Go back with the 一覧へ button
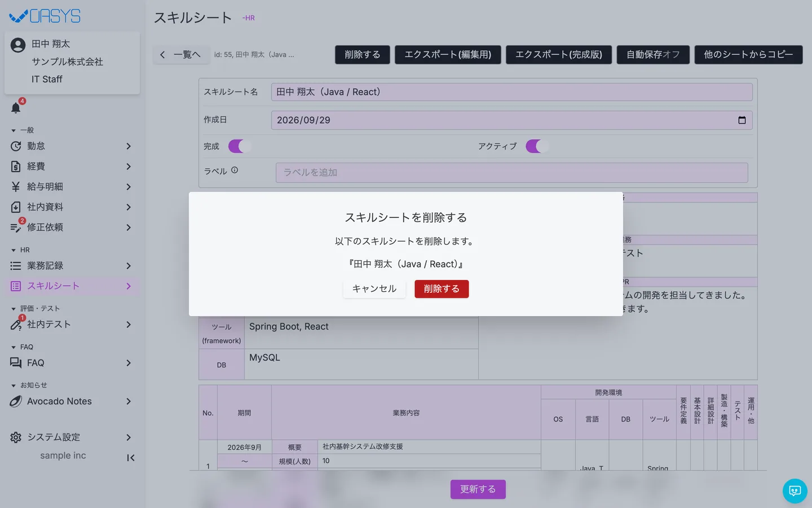 pos(180,55)
